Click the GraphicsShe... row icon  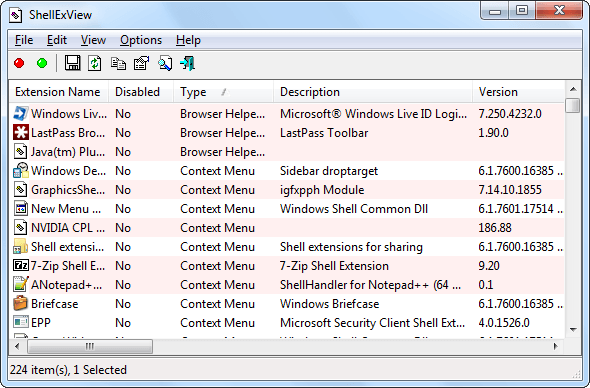pyautogui.click(x=21, y=190)
